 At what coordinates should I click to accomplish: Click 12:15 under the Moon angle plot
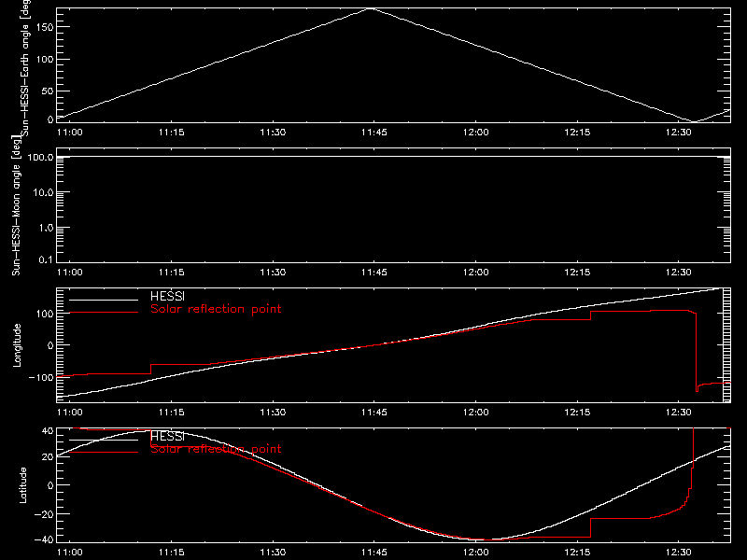point(577,273)
